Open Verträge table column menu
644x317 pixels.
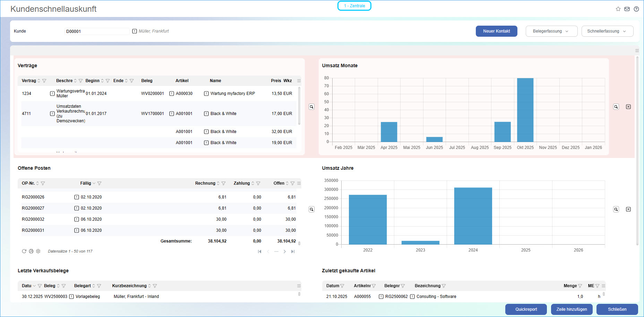[x=299, y=81]
